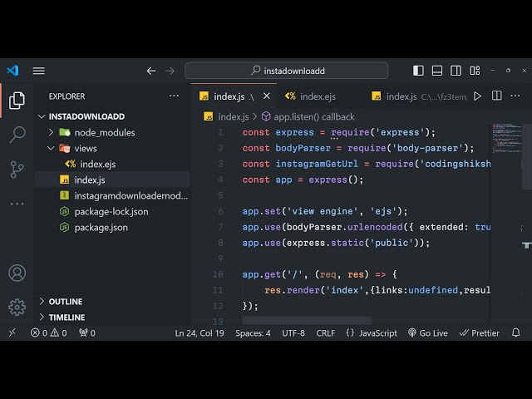The height and width of the screenshot is (399, 532).
Task: Click Go Live in the status bar
Action: pos(428,332)
